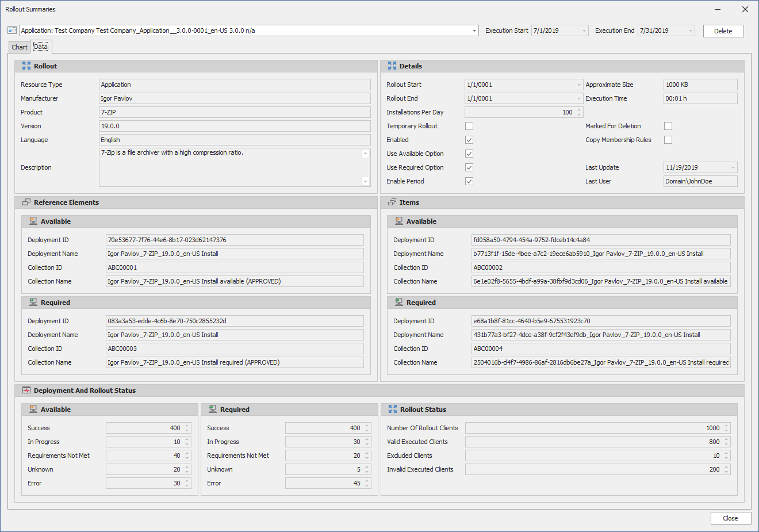Uncheck Use Required Option checkbox
Image resolution: width=759 pixels, height=532 pixels.
tap(469, 167)
